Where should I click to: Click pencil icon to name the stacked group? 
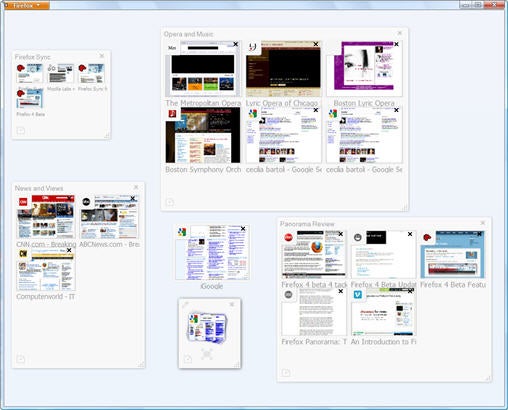(x=186, y=304)
